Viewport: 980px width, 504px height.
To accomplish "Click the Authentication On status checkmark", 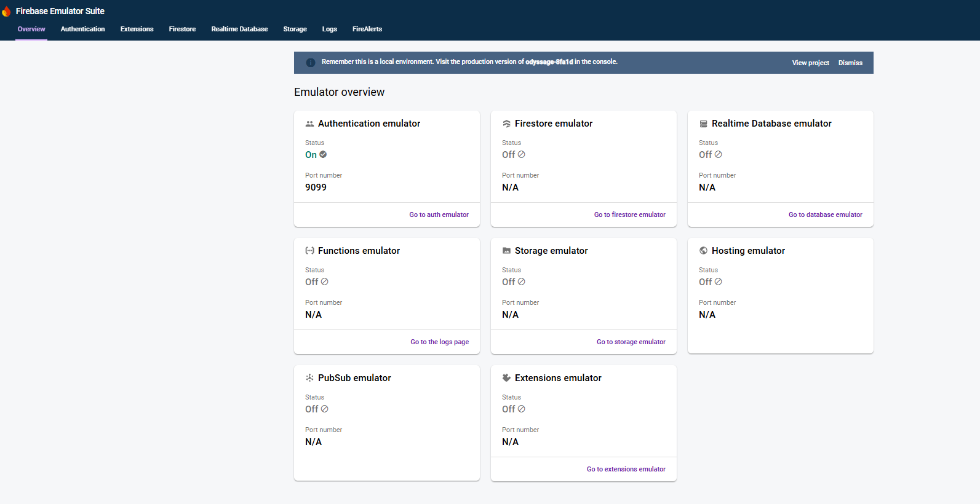I will click(x=323, y=155).
